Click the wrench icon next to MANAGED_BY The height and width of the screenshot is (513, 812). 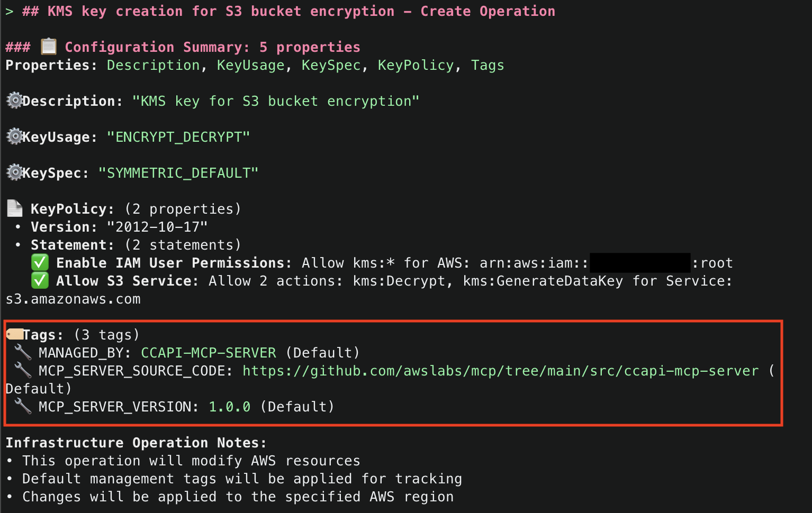(x=23, y=352)
